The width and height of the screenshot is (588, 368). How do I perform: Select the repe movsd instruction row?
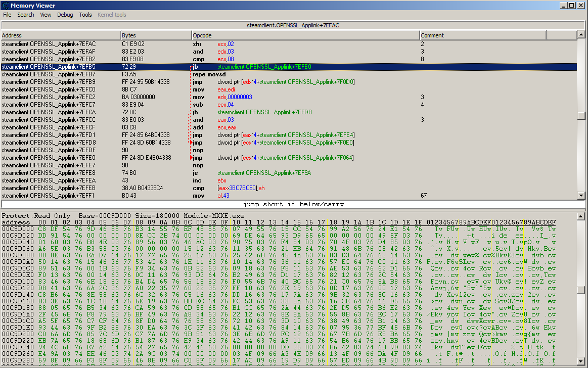pos(207,74)
